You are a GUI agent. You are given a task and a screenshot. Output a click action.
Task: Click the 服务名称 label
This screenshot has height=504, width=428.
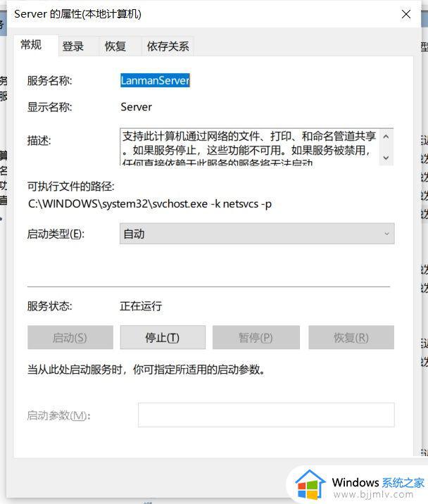tap(49, 81)
